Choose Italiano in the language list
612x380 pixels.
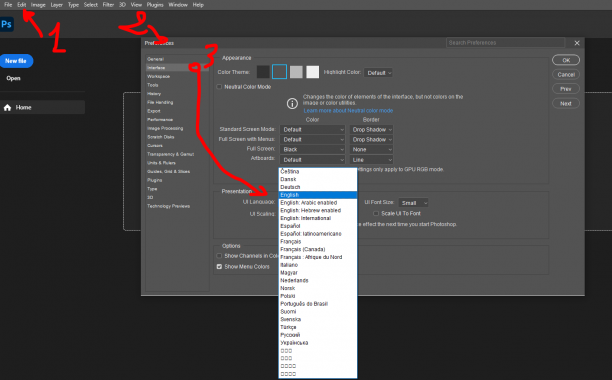pyautogui.click(x=318, y=265)
